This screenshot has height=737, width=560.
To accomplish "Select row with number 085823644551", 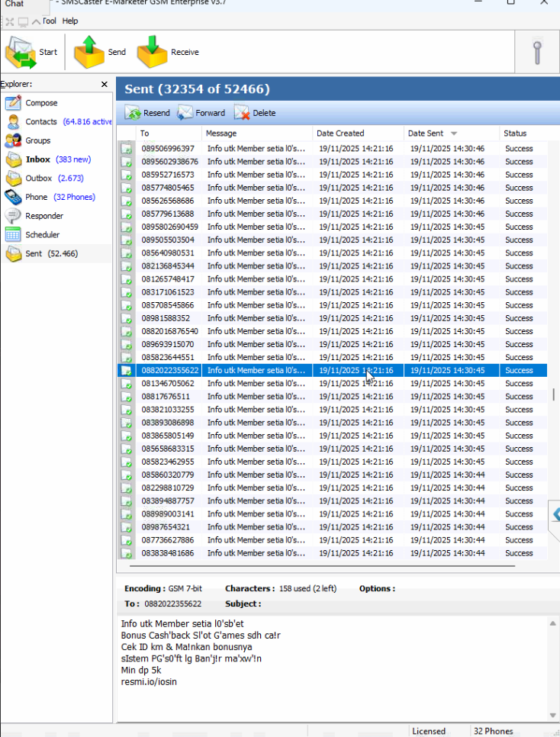I will pos(332,357).
